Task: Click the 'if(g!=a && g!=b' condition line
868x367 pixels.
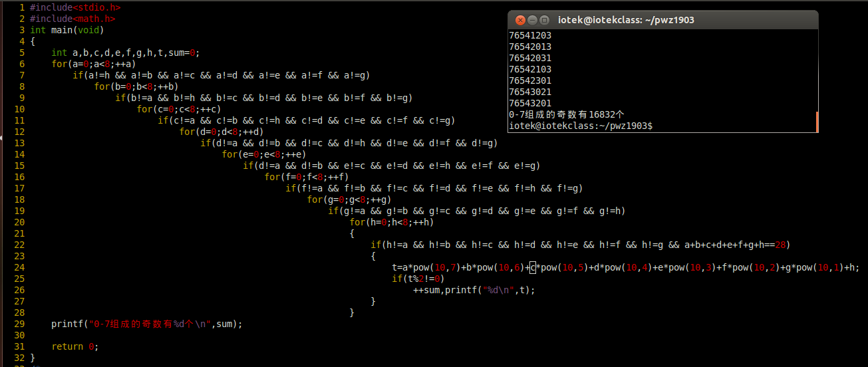Action: coord(477,211)
